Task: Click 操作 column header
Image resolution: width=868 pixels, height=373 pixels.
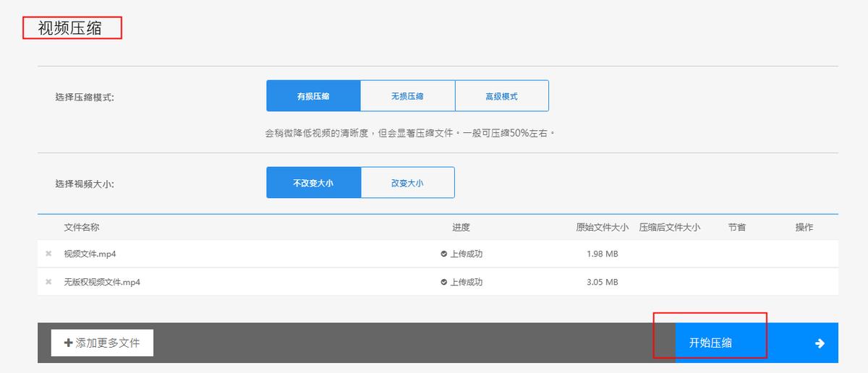Action: tap(804, 227)
